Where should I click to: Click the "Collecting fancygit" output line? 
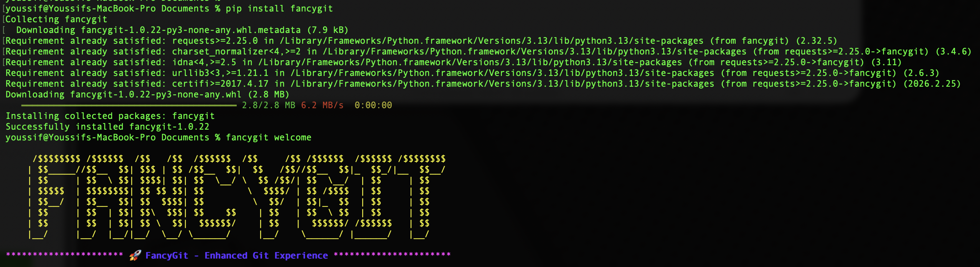tap(56, 19)
